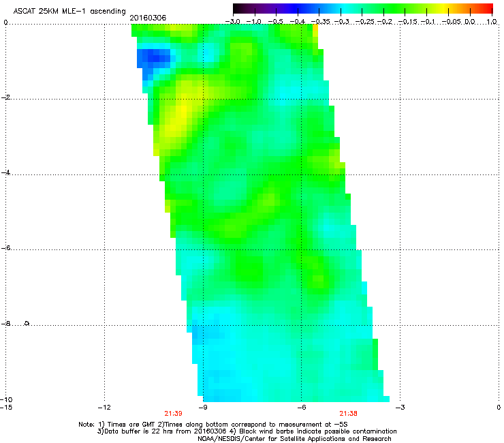This screenshot has height=443, width=504.
Task: Click the title 'ASCAT 25KM MLE-1 ascending'
Action: (x=69, y=12)
